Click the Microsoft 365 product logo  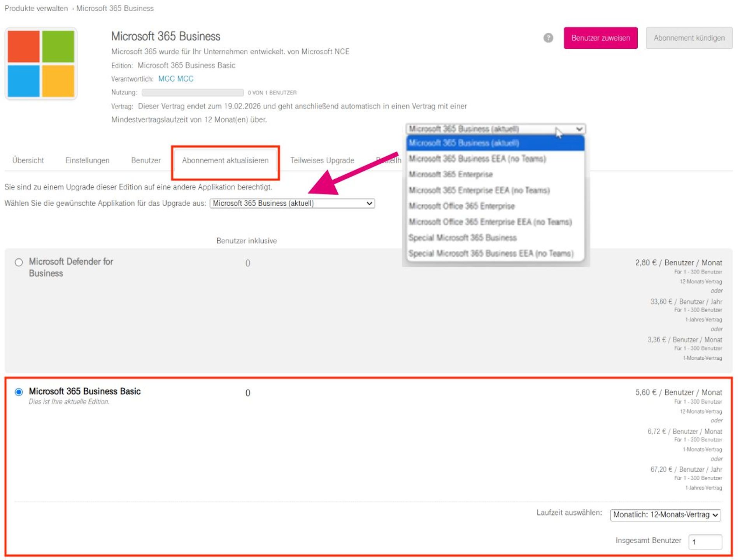41,63
